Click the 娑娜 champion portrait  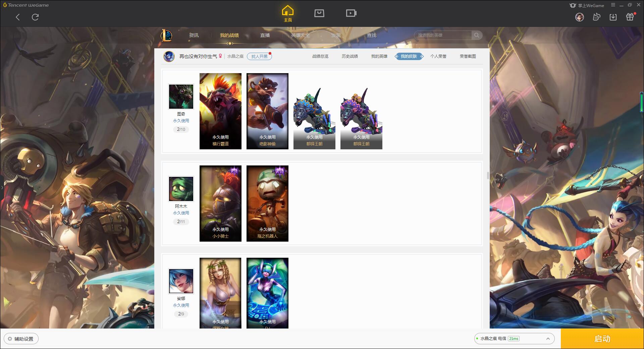click(x=181, y=281)
